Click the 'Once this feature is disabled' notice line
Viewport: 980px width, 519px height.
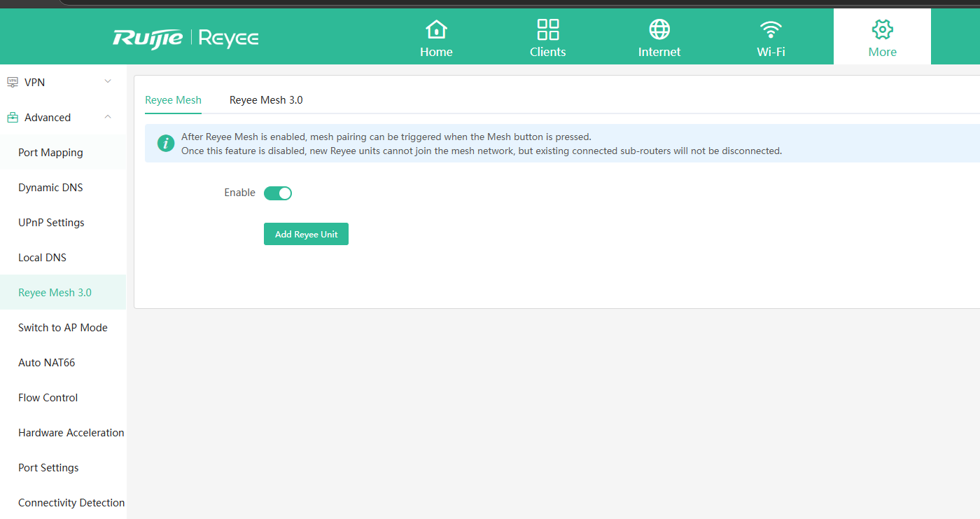(482, 151)
